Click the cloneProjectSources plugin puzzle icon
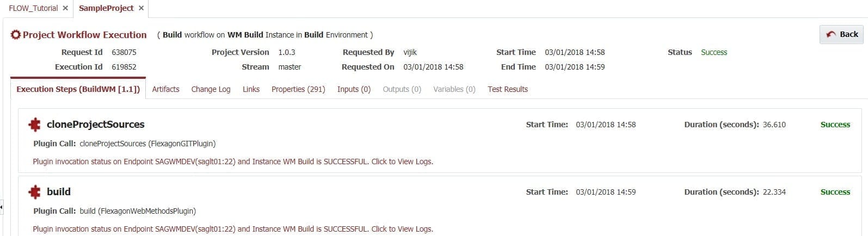Viewport: 868px width, 236px height. coord(34,125)
